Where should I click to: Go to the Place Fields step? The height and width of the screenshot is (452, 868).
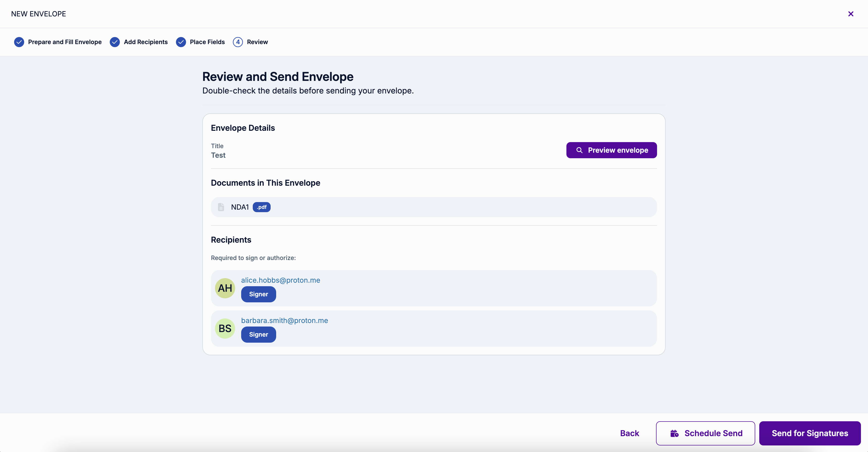click(x=207, y=42)
